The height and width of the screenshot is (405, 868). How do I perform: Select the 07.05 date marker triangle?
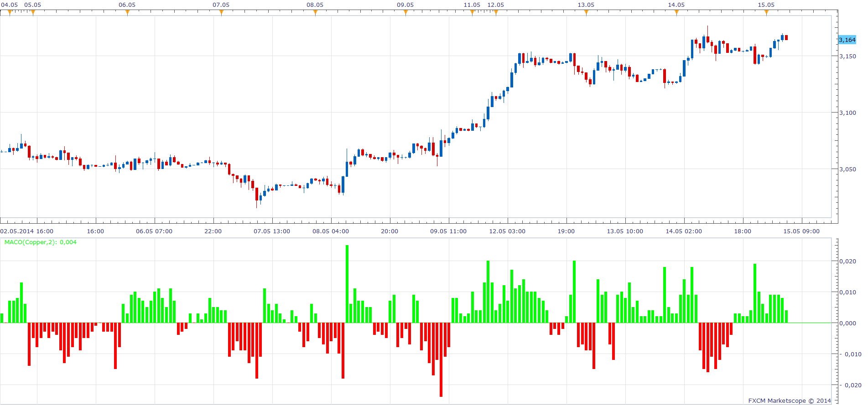[x=221, y=12]
